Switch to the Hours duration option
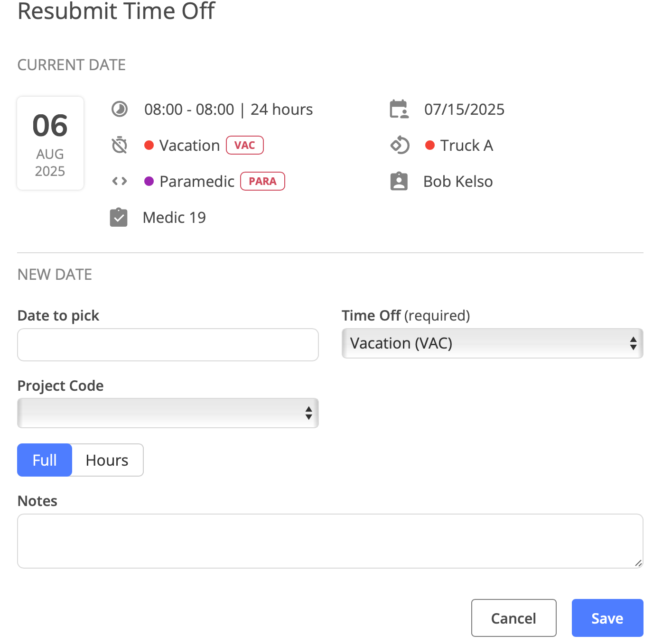This screenshot has width=653, height=644. (107, 460)
